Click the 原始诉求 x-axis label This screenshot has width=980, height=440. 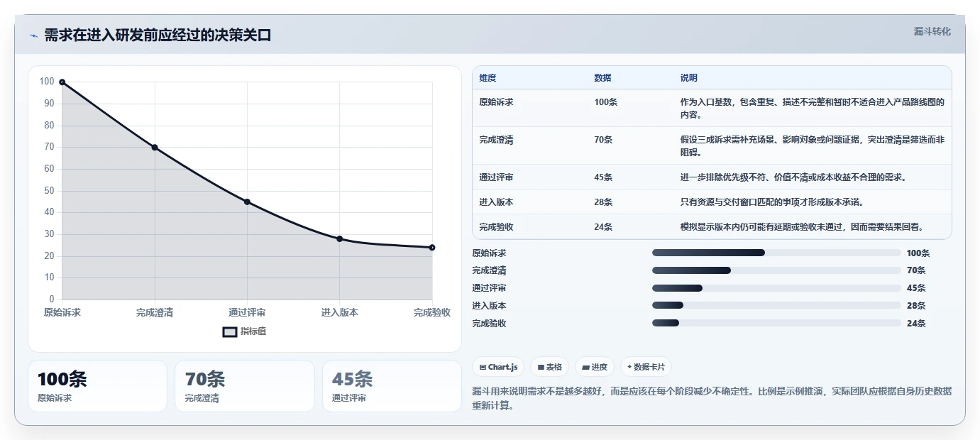point(62,312)
